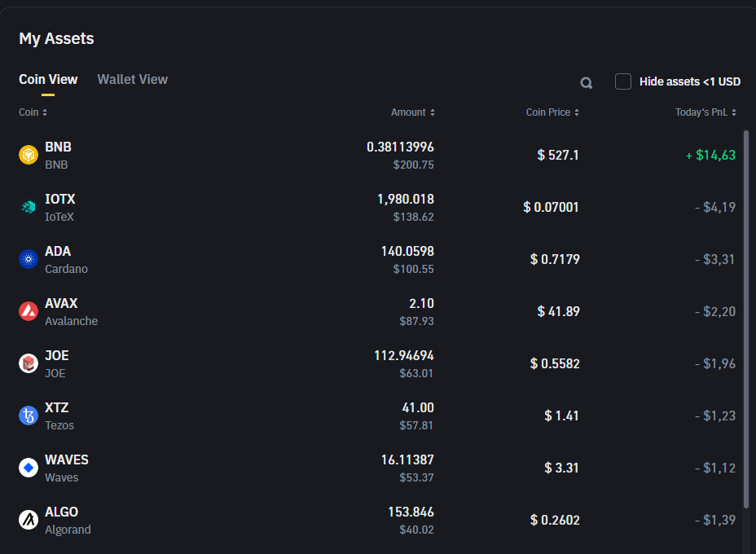Select the Coin View tab
Viewport: 756px width, 554px height.
click(x=48, y=80)
